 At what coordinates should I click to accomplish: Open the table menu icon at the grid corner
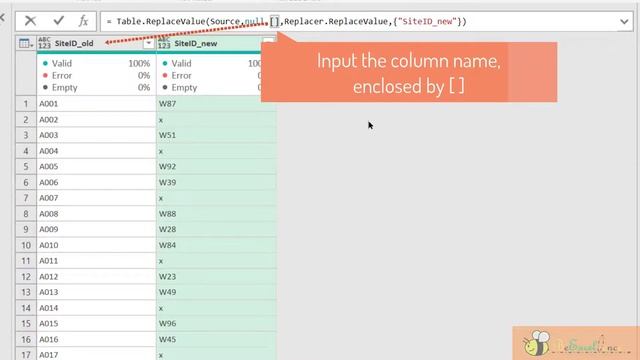coord(26,43)
